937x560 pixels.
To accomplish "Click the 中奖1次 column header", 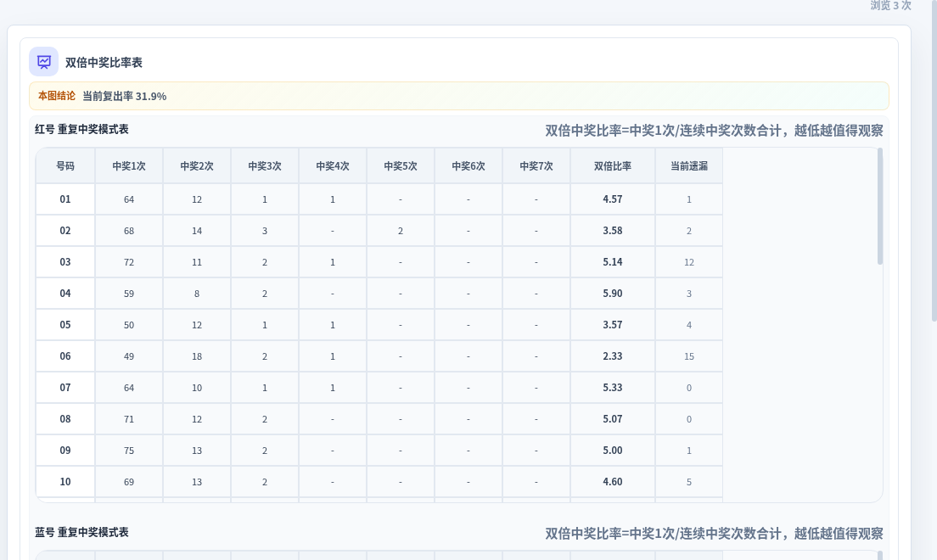I will point(129,166).
